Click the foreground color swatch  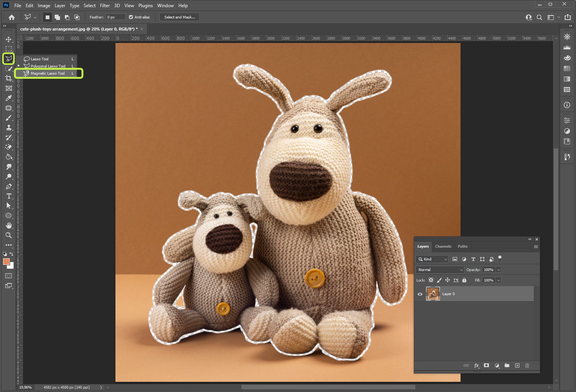pyautogui.click(x=6, y=262)
